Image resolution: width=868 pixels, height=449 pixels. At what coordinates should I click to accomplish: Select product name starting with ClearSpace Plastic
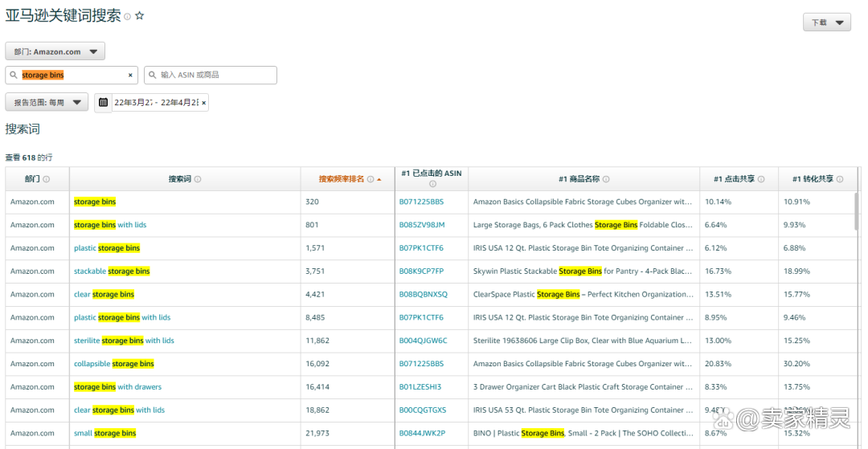(583, 295)
